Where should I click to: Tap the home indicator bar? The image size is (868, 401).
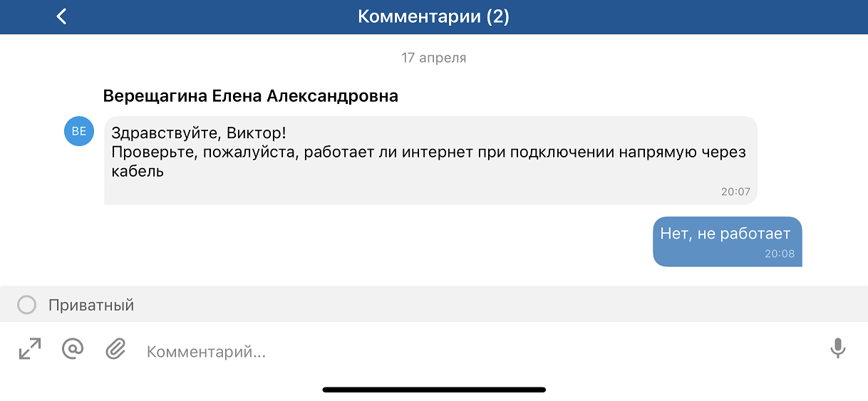tap(434, 390)
